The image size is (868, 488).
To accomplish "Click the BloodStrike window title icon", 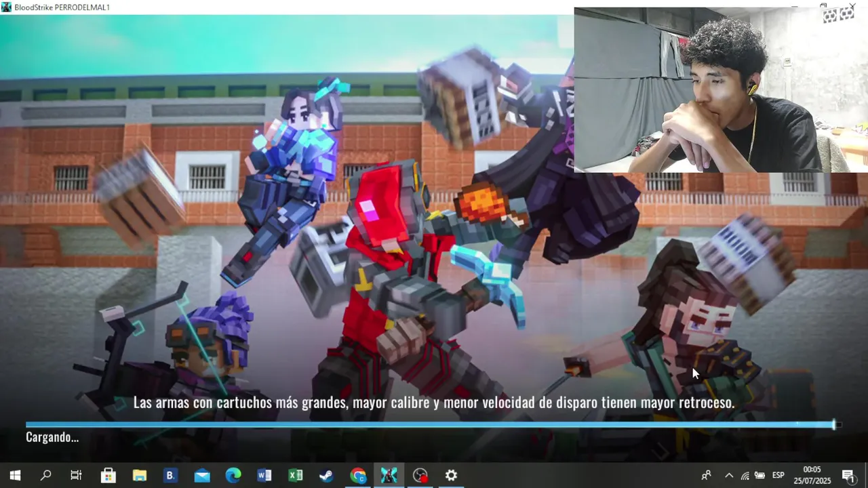I will (6, 7).
